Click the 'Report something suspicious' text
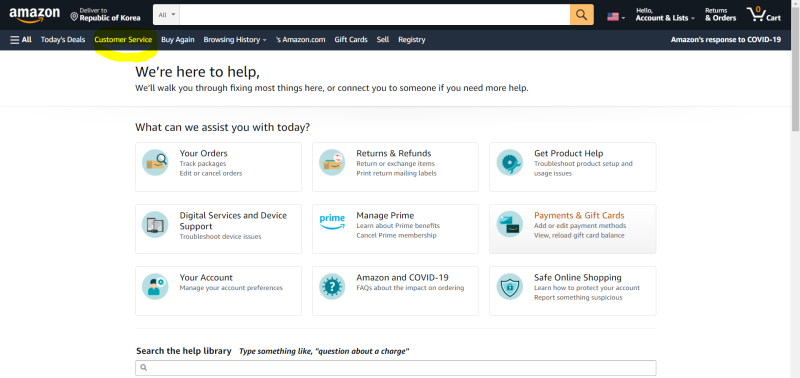Viewport: 800px width, 378px height. [x=578, y=298]
